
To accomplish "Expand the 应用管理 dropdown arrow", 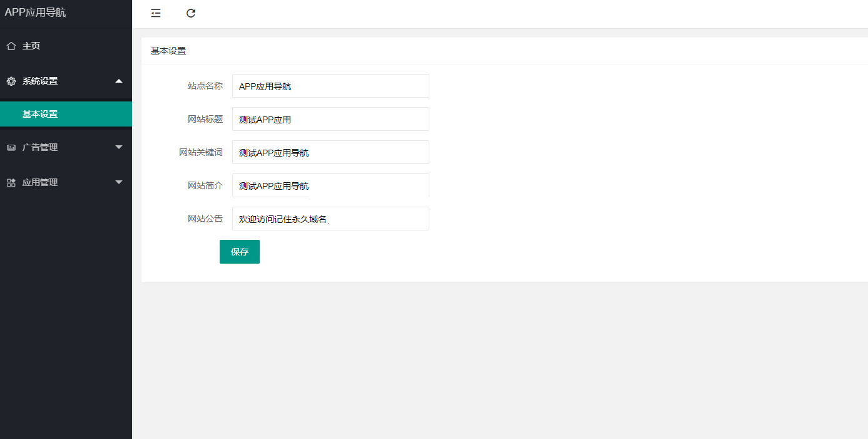I will tap(119, 182).
